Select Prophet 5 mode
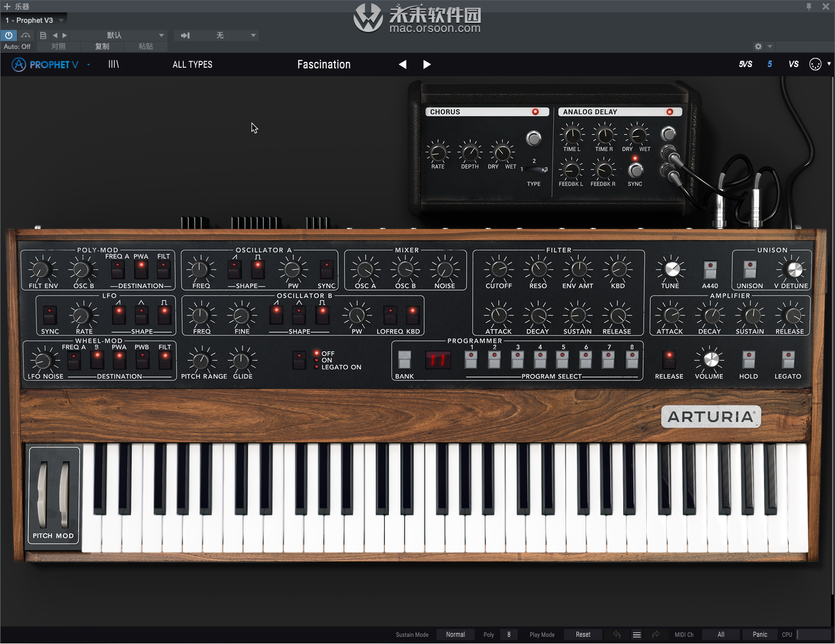The height and width of the screenshot is (644, 835). pyautogui.click(x=770, y=64)
